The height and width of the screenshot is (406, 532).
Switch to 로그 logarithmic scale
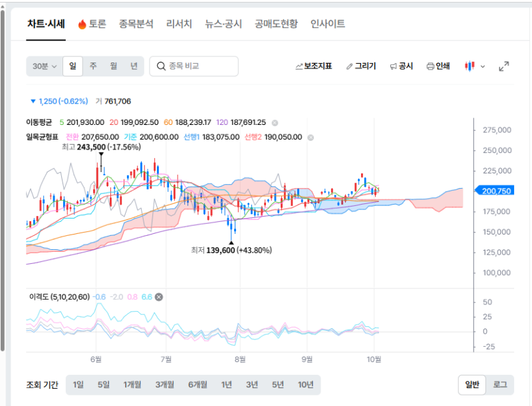(500, 385)
